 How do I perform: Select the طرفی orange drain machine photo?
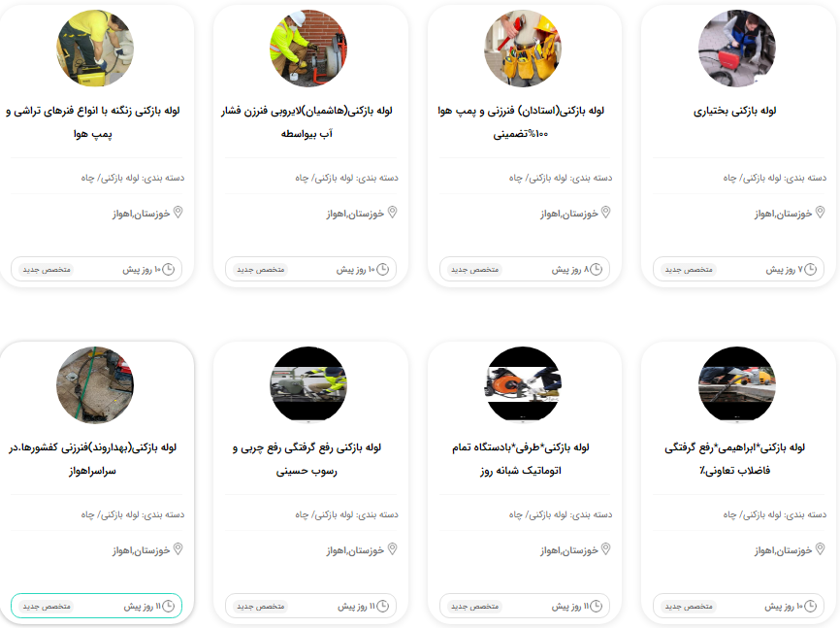(523, 385)
